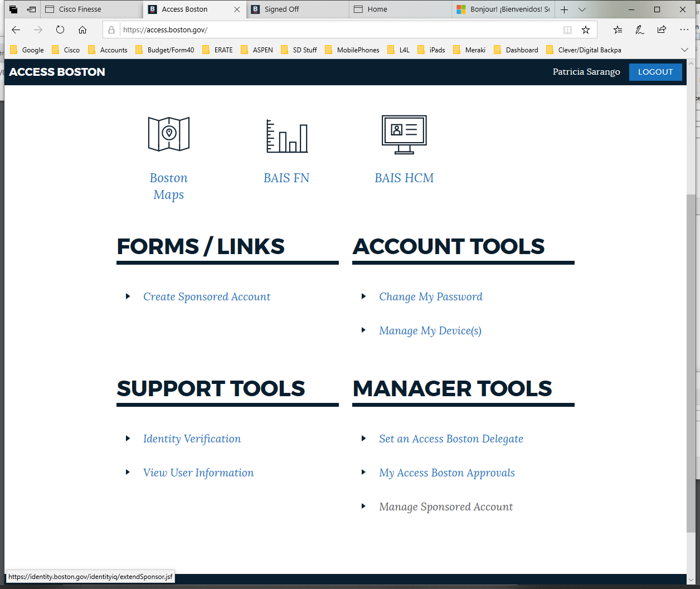Screen dimensions: 700x589
Task: Open Set an Access Boston Delegate link
Action: point(451,439)
